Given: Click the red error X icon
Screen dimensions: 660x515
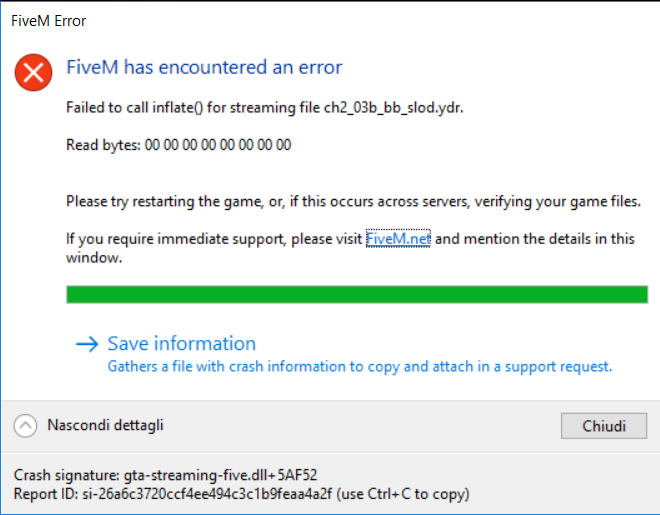Looking at the screenshot, I should coord(34,71).
